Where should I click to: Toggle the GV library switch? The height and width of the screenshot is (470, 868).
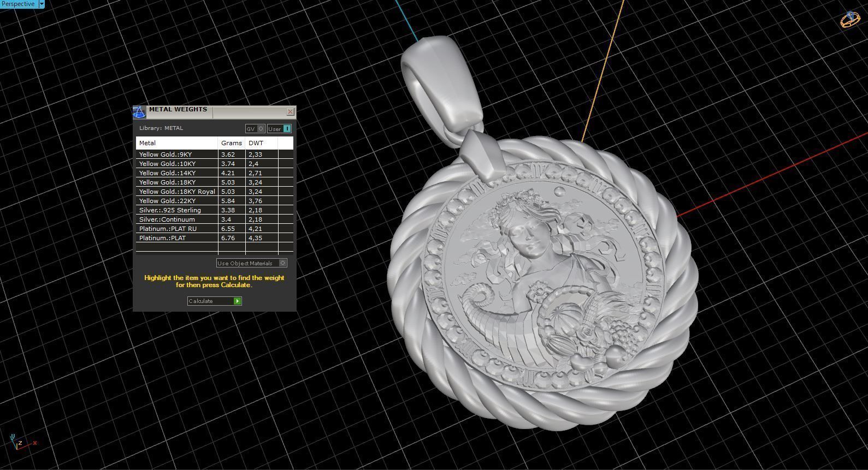coord(255,129)
